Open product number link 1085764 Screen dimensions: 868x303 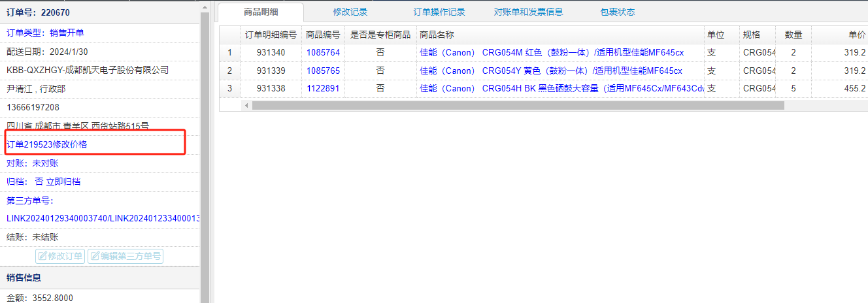(323, 52)
